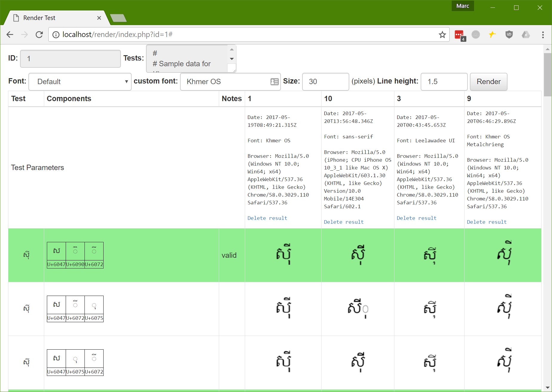Viewport: 552px width, 392px height.
Task: Open the red extension icon with badge 4
Action: [x=460, y=35]
